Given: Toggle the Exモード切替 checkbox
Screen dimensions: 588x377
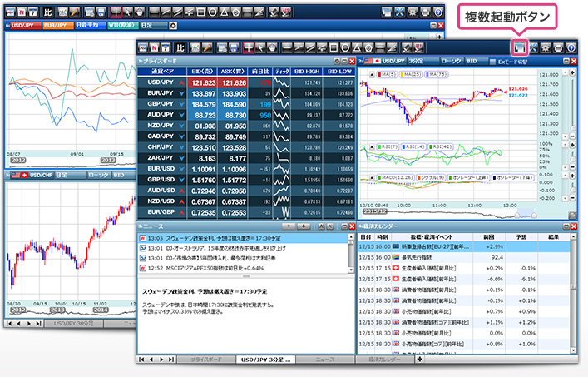Looking at the screenshot, I should point(492,62).
